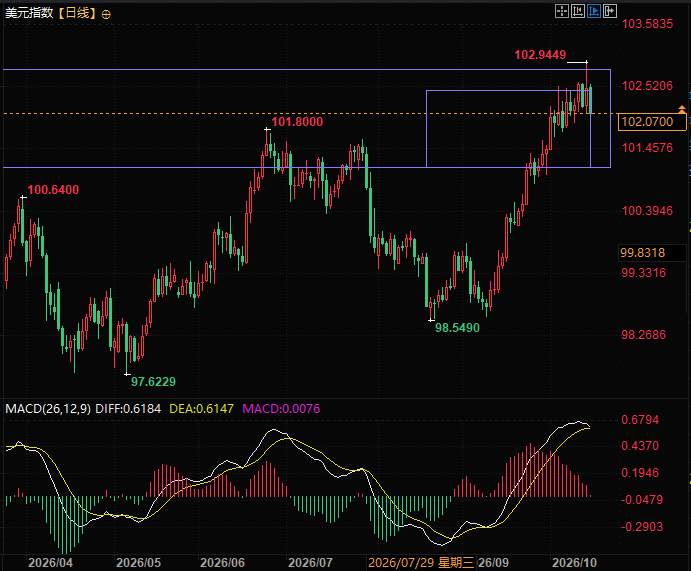Click the orange price alert arrow marker
Viewport: 691px width, 571px height.
tap(682, 109)
